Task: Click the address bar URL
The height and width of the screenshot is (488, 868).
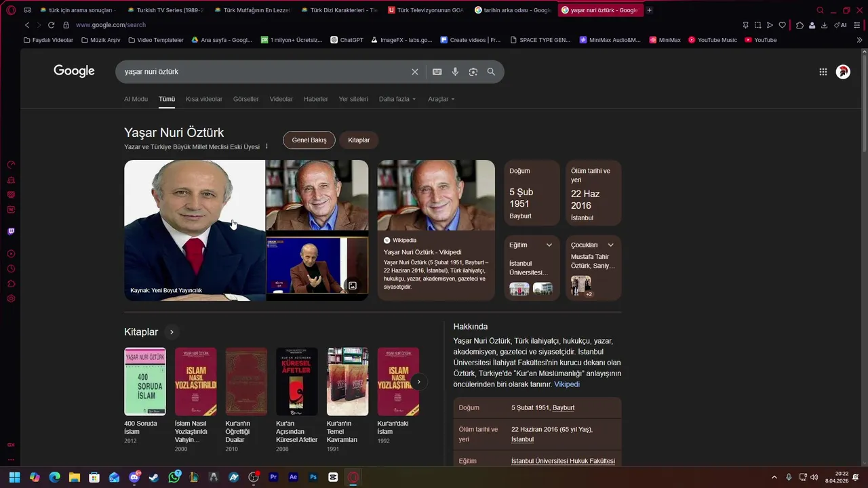Action: click(x=111, y=25)
